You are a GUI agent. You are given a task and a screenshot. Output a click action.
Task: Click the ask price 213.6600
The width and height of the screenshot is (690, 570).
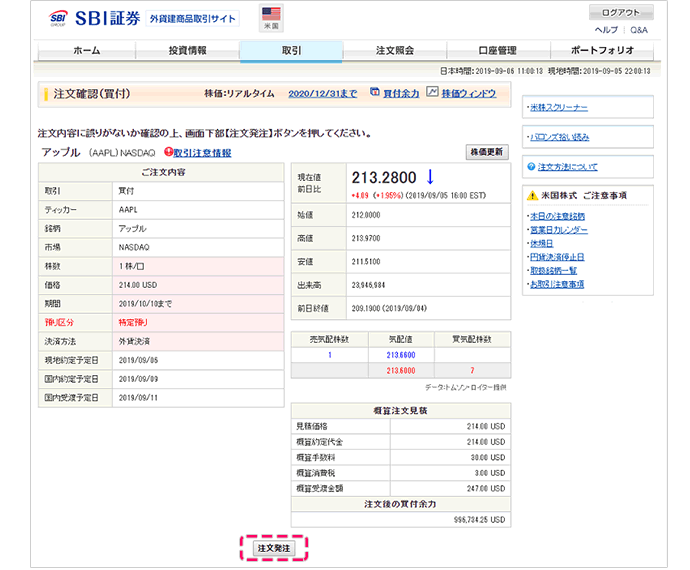401,355
